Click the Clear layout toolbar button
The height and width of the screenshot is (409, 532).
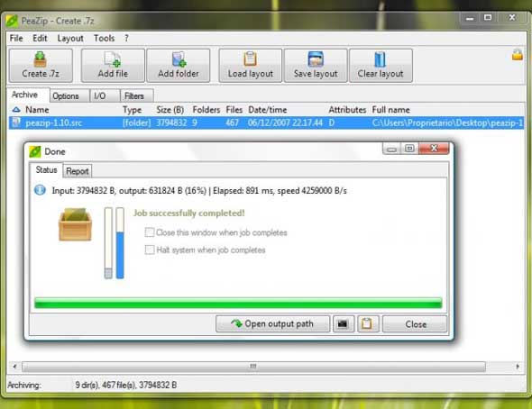click(381, 66)
